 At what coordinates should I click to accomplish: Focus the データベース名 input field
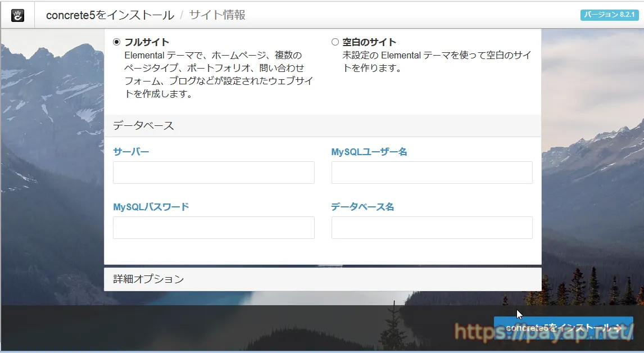click(432, 228)
